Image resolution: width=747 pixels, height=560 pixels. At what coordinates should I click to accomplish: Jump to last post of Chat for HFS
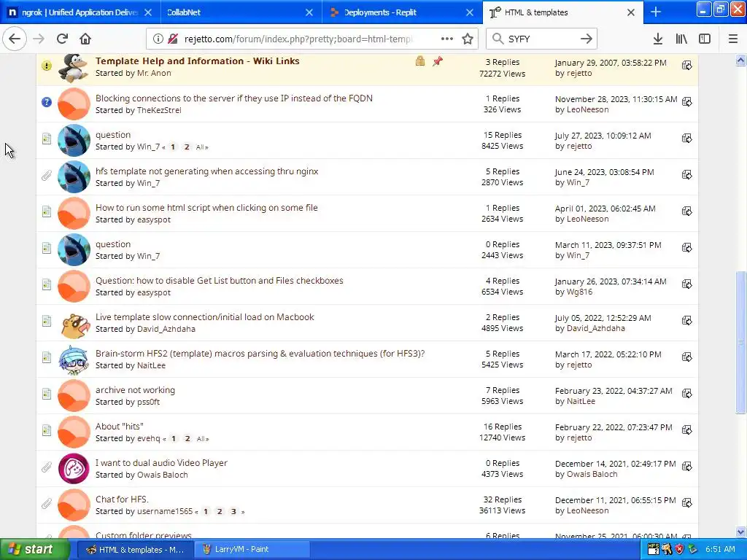(686, 503)
